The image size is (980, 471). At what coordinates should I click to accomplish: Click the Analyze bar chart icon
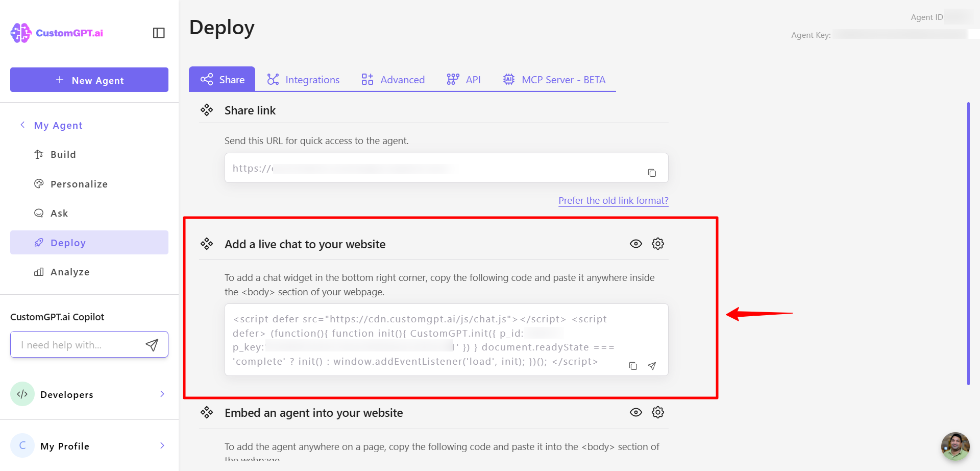pos(39,272)
